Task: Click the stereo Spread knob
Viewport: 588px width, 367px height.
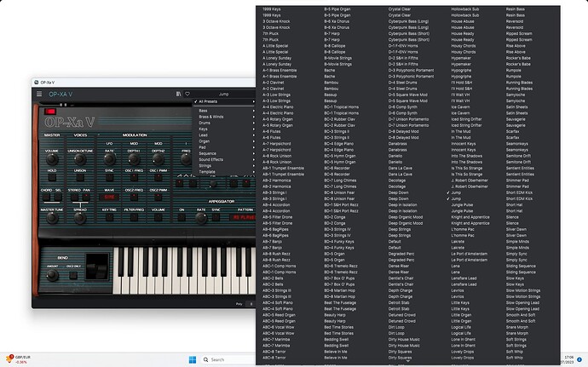Action: click(80, 218)
